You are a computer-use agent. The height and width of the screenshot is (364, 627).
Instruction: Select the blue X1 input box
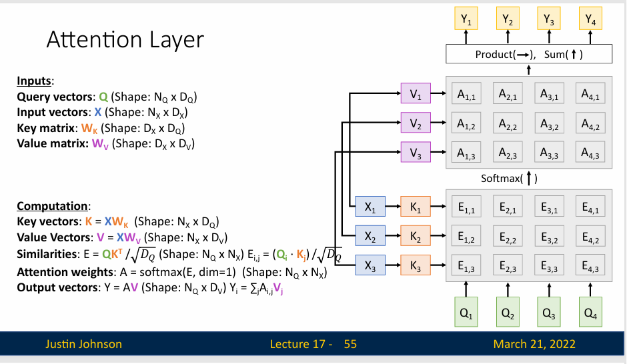click(370, 206)
